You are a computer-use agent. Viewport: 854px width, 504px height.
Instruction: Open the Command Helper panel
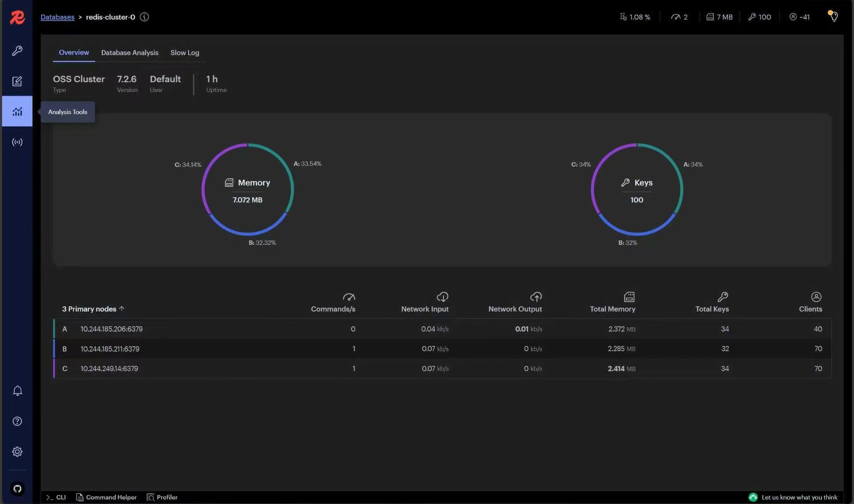coord(106,497)
